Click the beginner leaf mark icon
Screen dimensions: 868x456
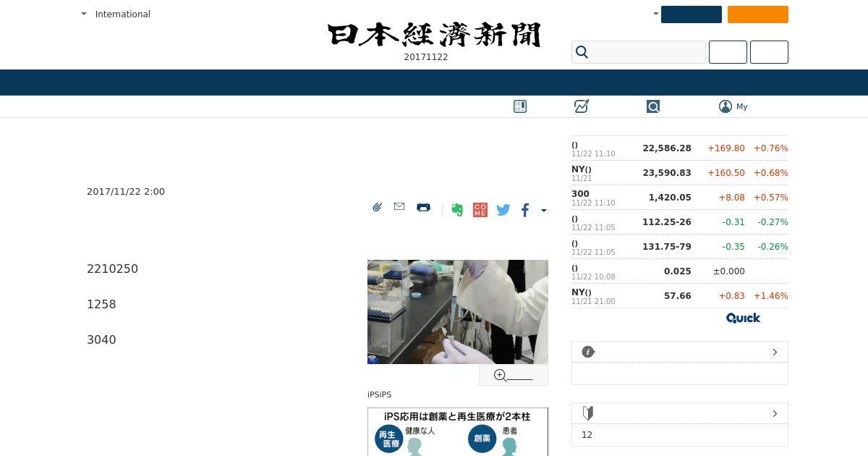click(x=588, y=413)
